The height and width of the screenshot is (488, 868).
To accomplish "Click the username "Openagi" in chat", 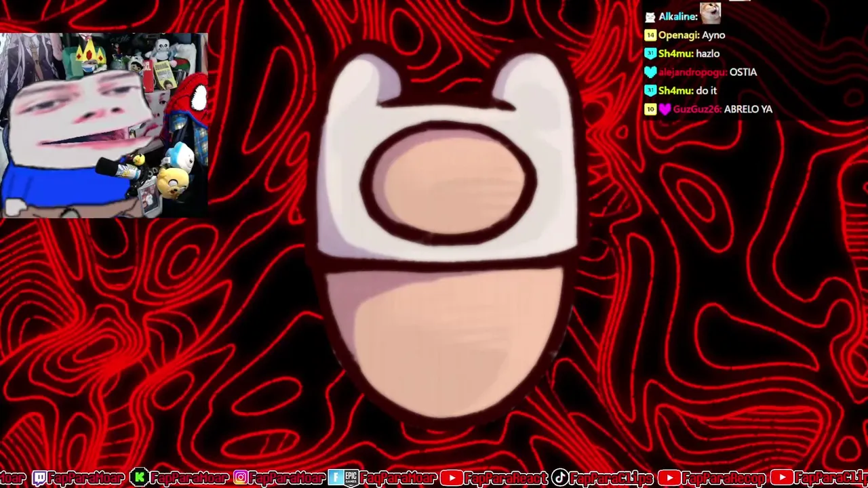I will tap(679, 35).
